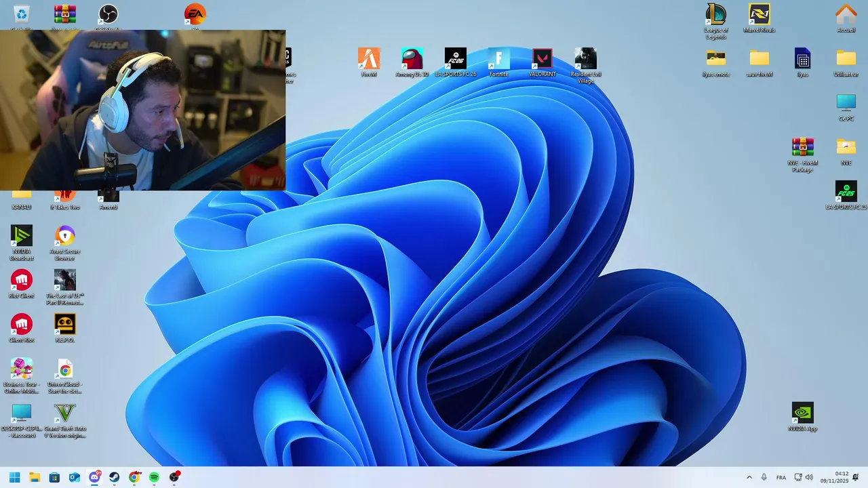868x488 pixels.
Task: Open the FiveM desktop shortcut
Action: (369, 62)
